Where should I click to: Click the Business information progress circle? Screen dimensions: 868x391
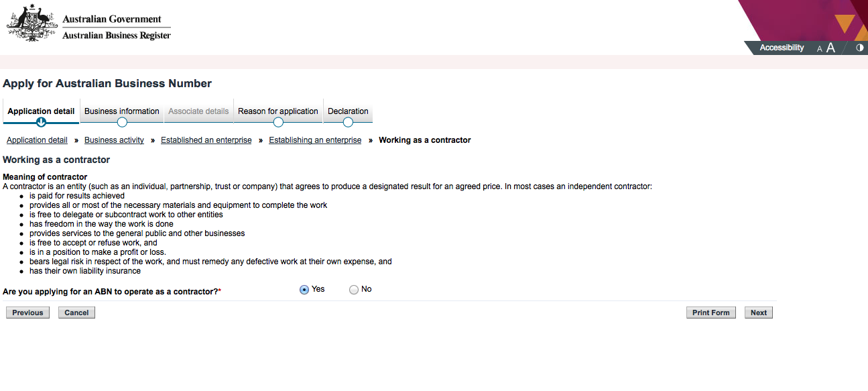(122, 122)
